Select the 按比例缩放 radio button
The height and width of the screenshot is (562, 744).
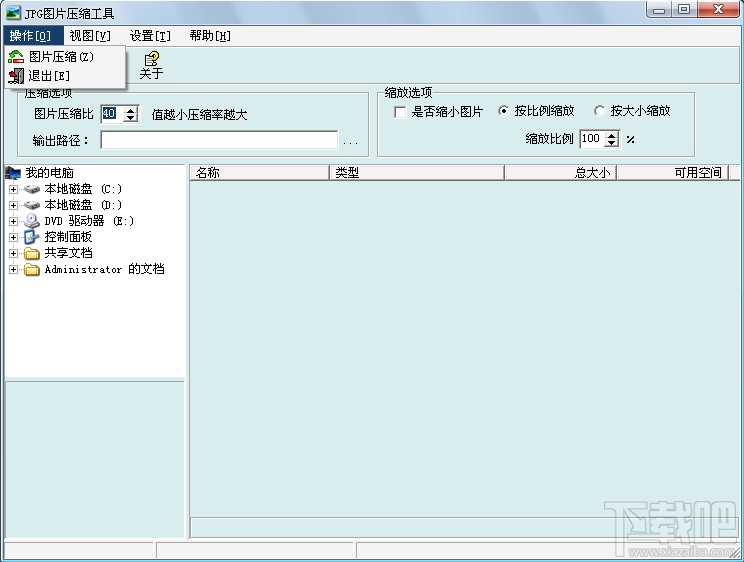click(x=503, y=111)
